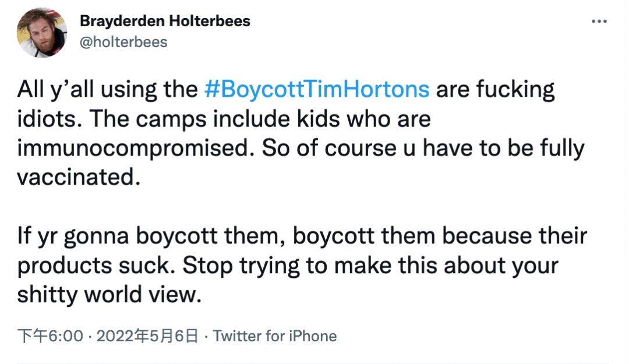Image resolution: width=629 pixels, height=364 pixels.
Task: Click the words "kids who are"
Action: 364,119
